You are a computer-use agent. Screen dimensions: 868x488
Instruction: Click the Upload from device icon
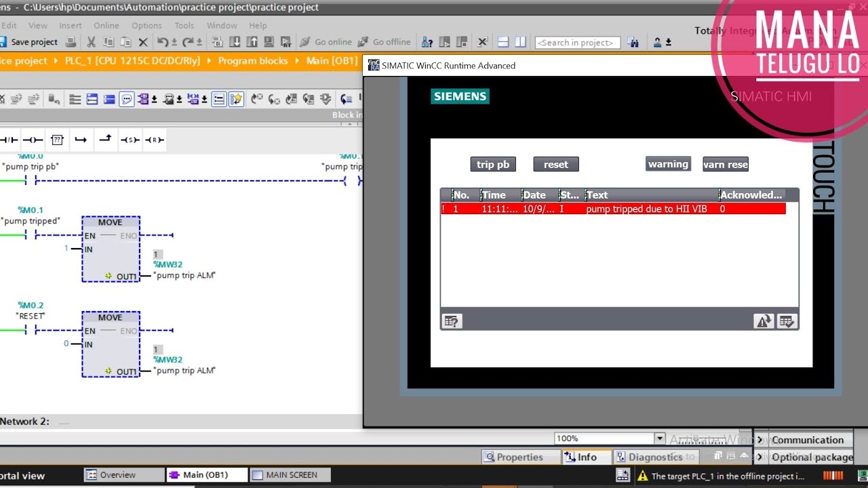[252, 42]
